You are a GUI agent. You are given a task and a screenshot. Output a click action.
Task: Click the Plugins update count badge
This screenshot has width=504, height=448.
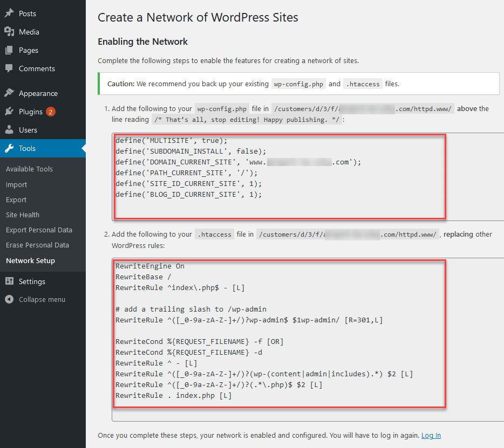[x=51, y=112]
